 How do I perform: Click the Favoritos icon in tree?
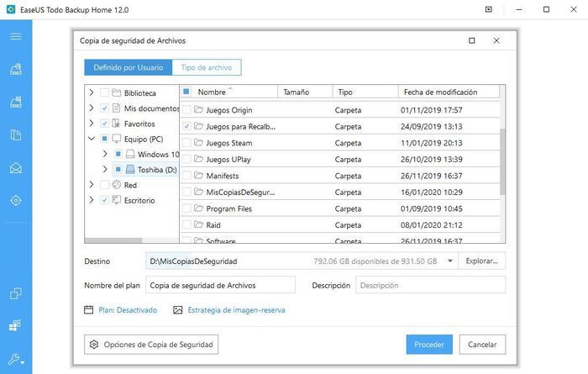(117, 124)
